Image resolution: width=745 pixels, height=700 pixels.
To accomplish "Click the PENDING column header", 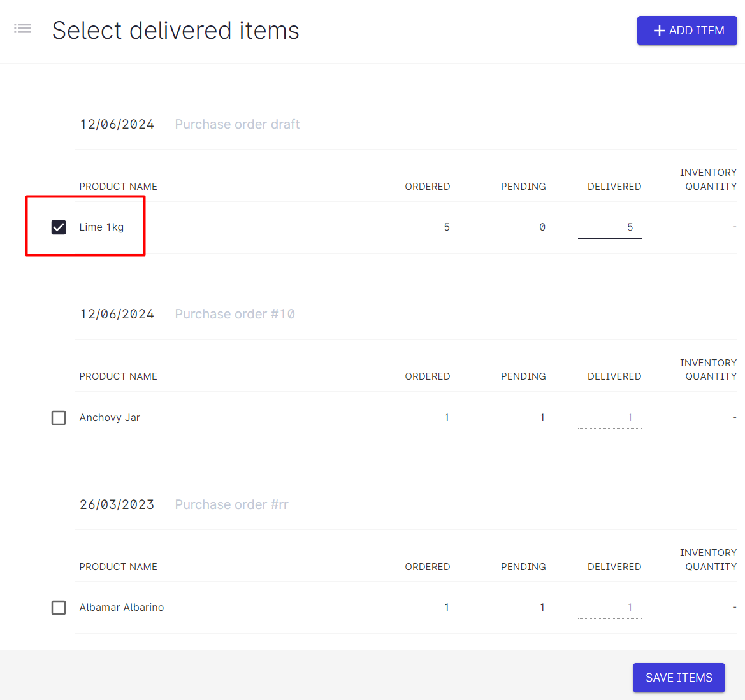I will [523, 186].
